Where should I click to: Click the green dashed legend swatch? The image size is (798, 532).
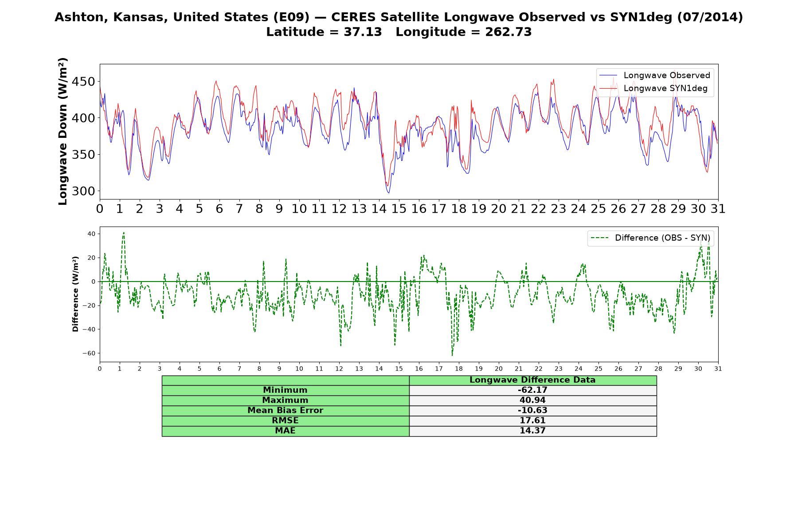point(600,238)
